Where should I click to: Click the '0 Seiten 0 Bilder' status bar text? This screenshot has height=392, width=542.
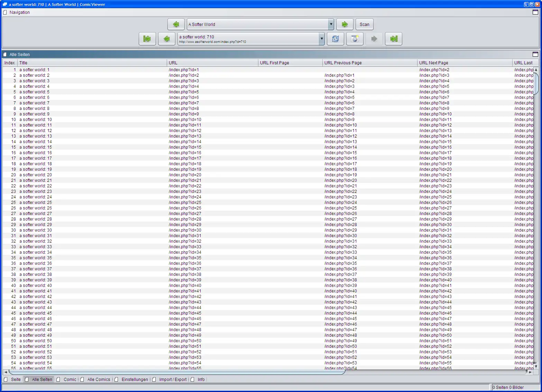click(x=508, y=387)
